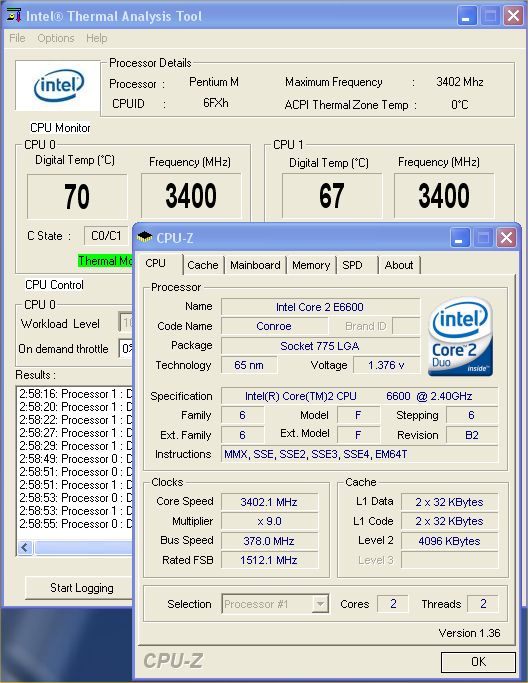Switch to the Cache tab in CPU-Z
Screen dimensions: 528x683
coord(203,265)
